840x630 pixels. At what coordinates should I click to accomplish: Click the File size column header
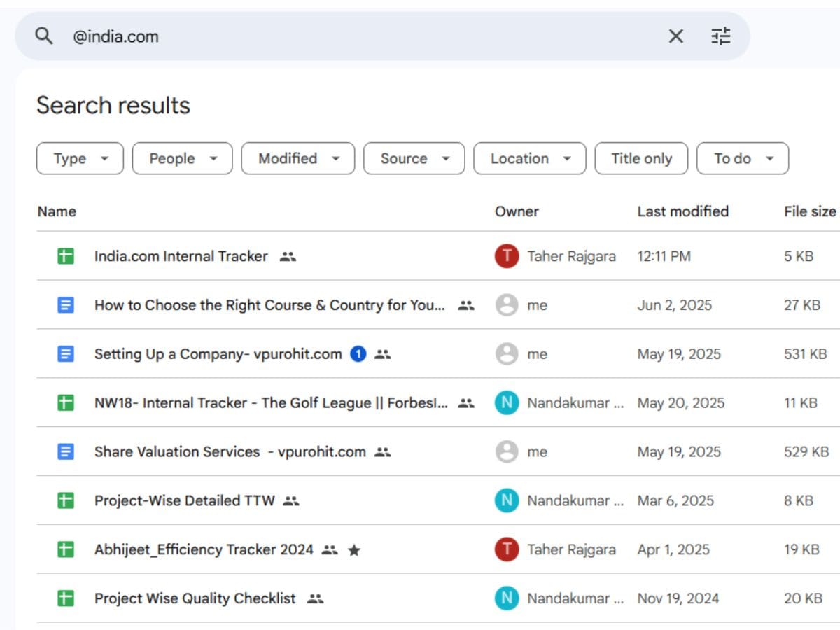[x=810, y=211]
